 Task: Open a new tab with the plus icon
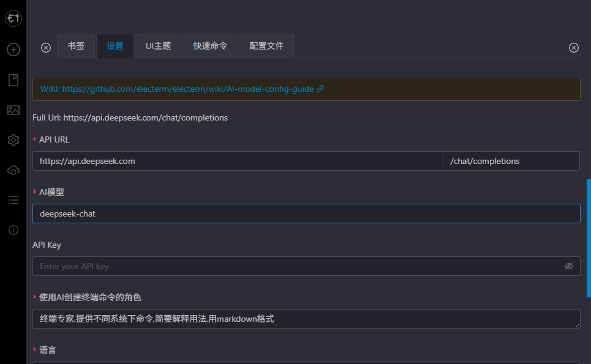(13, 50)
